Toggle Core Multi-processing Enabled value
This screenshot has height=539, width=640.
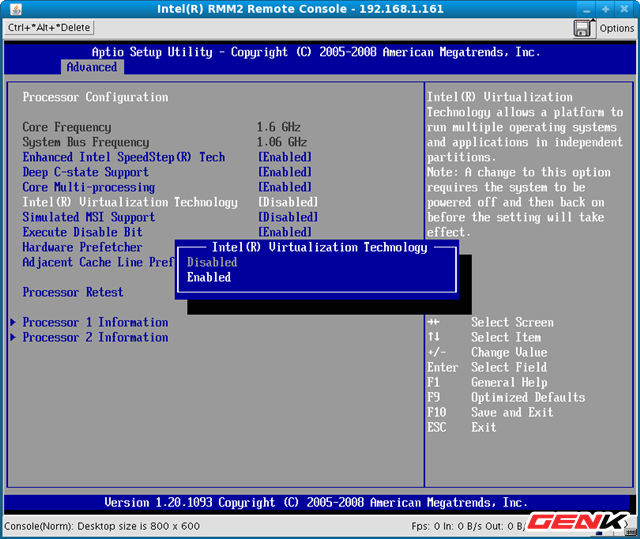(x=285, y=187)
